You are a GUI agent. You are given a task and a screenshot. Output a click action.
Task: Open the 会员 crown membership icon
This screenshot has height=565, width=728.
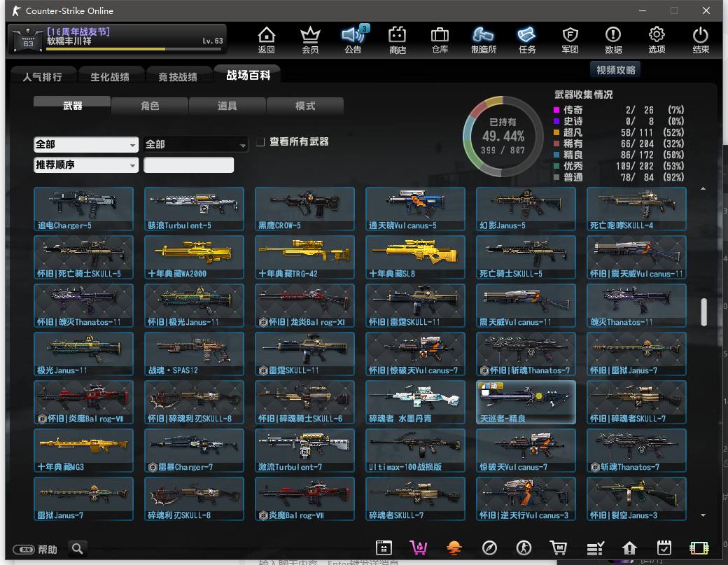click(x=309, y=39)
